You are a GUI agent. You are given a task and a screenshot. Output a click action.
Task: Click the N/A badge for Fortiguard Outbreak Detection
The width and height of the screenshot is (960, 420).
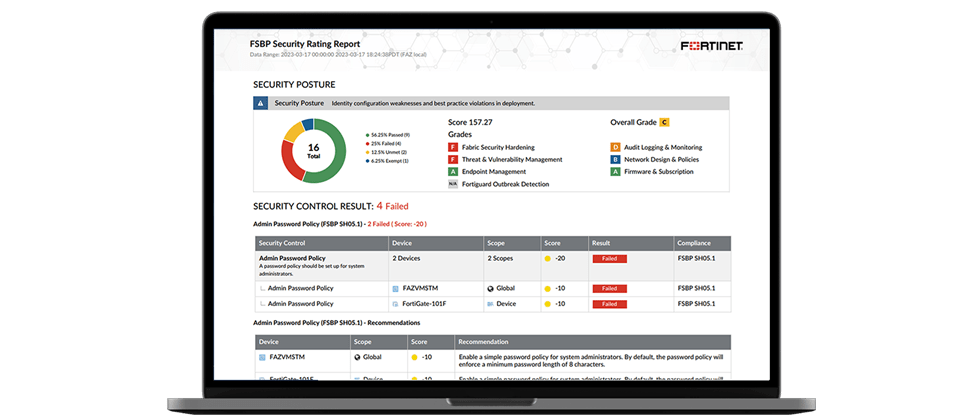point(453,184)
